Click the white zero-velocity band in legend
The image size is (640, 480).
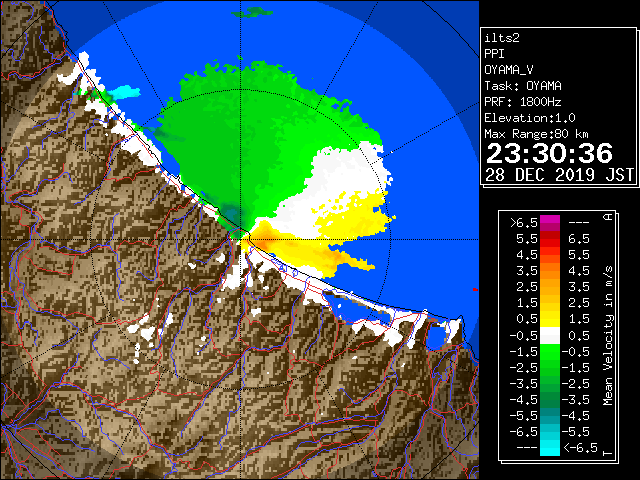[550, 336]
